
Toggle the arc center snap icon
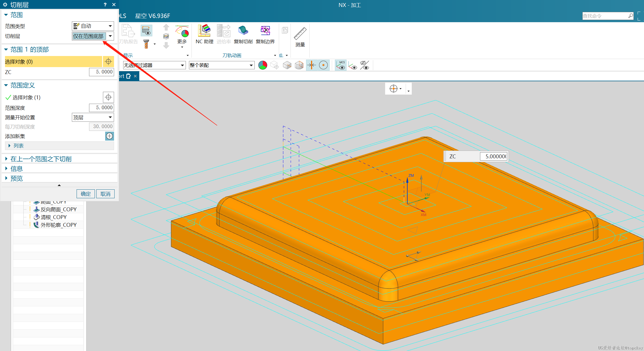[323, 65]
